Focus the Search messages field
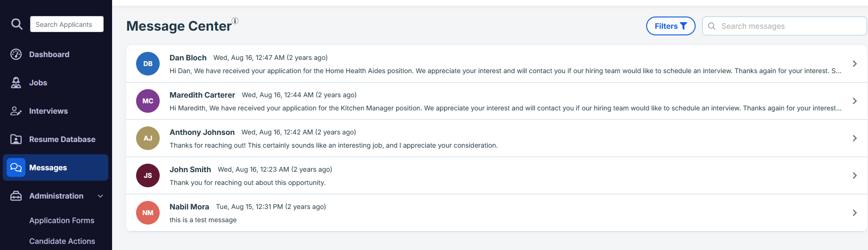 (x=785, y=26)
